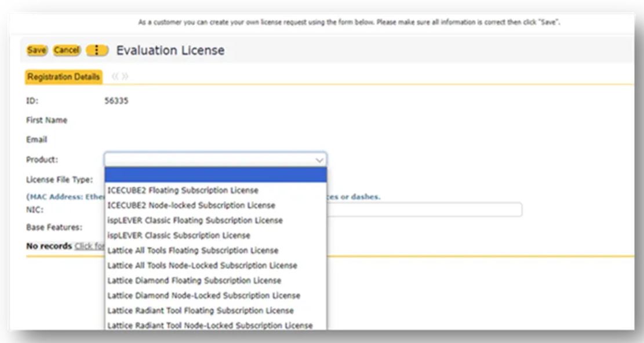Click the tab scroll arrows beside Registration Details
The height and width of the screenshot is (343, 644).
coord(120,76)
